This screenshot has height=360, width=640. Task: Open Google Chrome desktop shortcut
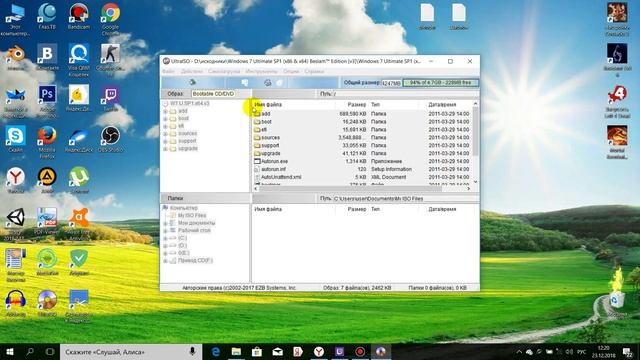coord(110,19)
